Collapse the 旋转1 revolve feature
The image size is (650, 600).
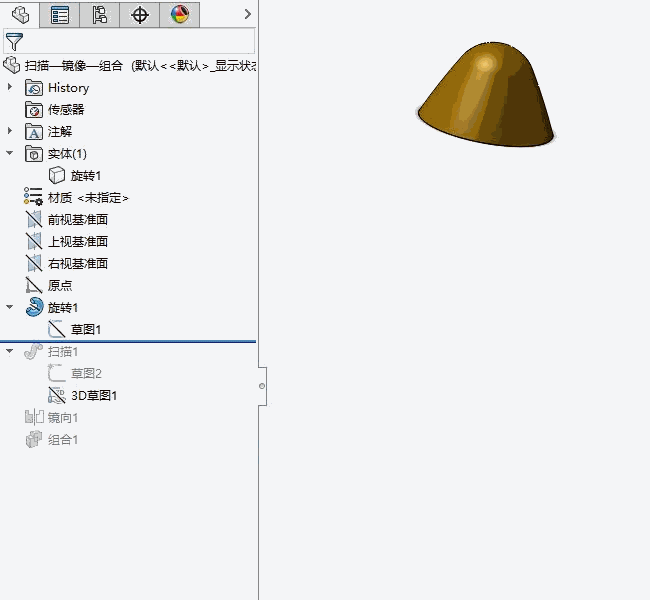pos(10,307)
